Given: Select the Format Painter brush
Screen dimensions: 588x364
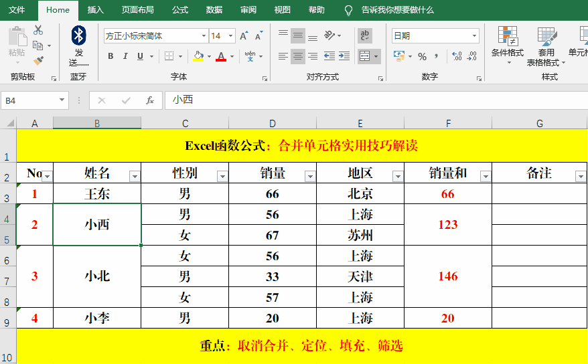Looking at the screenshot, I should (38, 61).
